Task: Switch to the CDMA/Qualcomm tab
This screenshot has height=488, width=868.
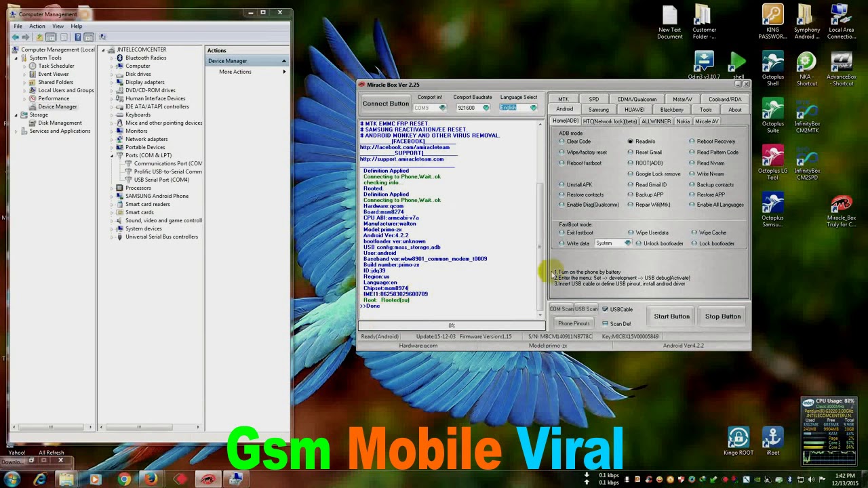Action: point(637,100)
